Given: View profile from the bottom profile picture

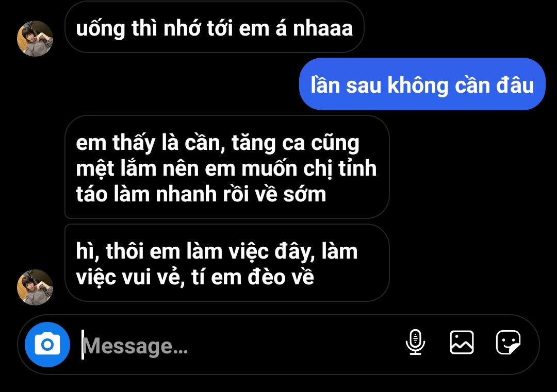Looking at the screenshot, I should pos(35,287).
